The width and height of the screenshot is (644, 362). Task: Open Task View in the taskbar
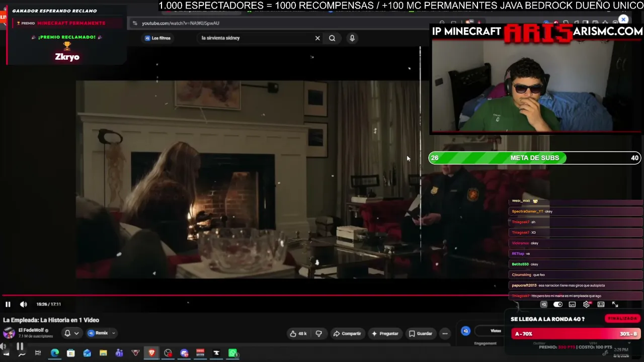coord(38,353)
